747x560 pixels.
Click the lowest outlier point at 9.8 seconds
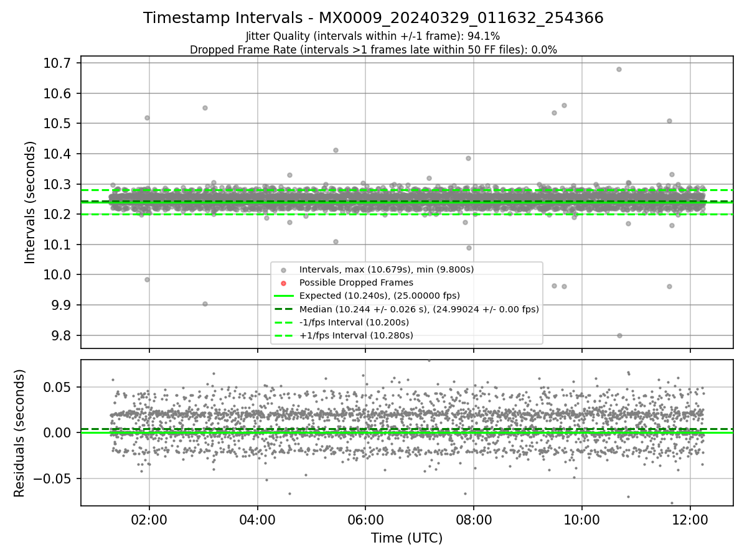pos(619,335)
